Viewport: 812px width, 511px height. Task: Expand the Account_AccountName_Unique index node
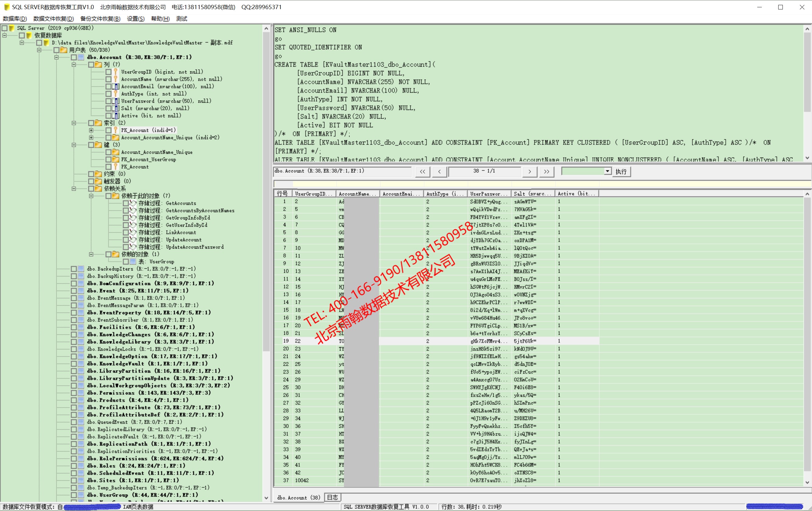[91, 137]
